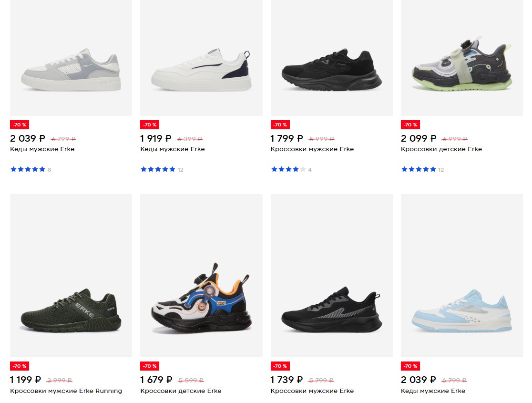Screen dimensions: 532x403
Task: View the blue-orange kids' sneaker photo
Action: point(201,275)
